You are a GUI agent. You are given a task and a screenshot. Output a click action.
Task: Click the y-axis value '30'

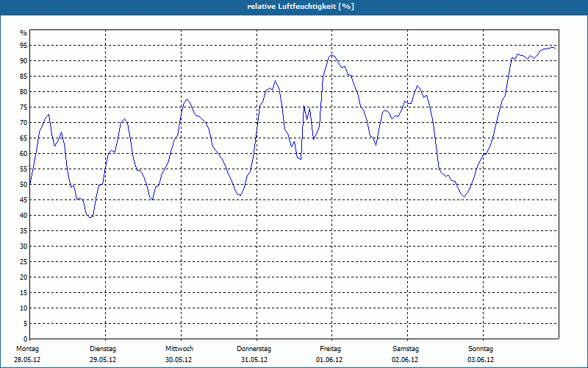pos(24,247)
